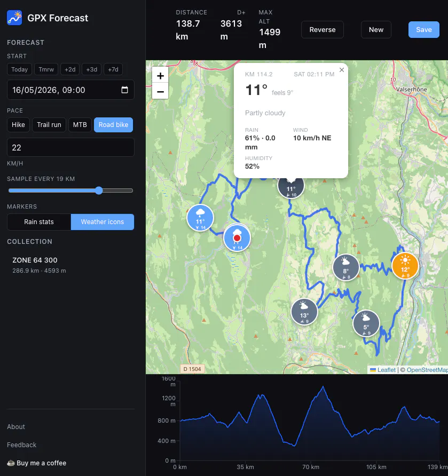Open the Feedback link

(x=21, y=445)
